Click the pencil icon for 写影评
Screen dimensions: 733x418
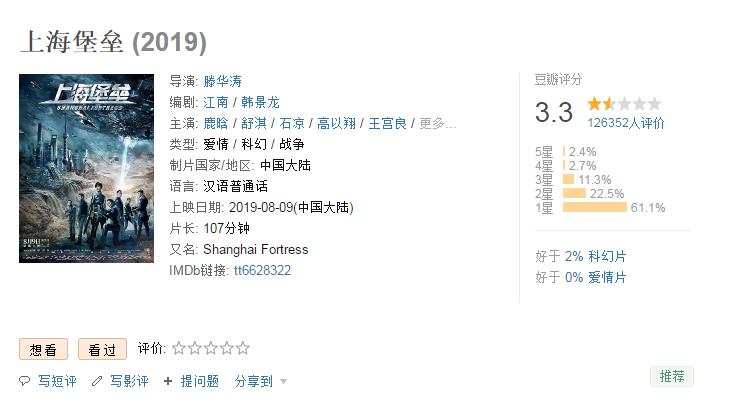point(97,381)
